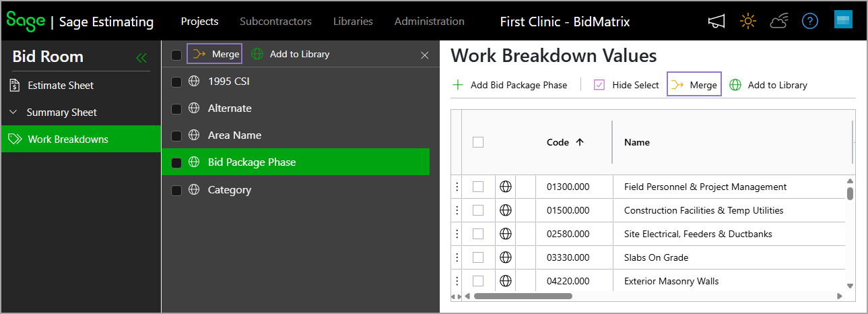This screenshot has height=314, width=868.
Task: Click the globe icon beside Bid Package Phase
Action: [194, 162]
